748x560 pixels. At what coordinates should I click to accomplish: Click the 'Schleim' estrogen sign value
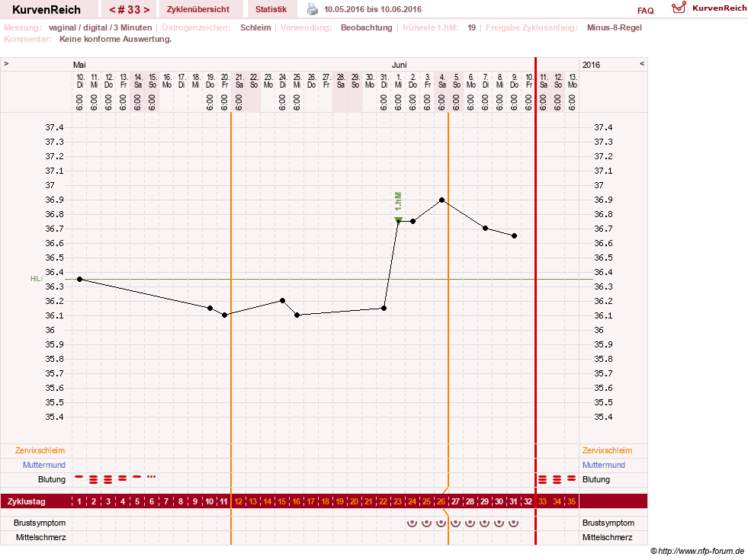(x=255, y=27)
